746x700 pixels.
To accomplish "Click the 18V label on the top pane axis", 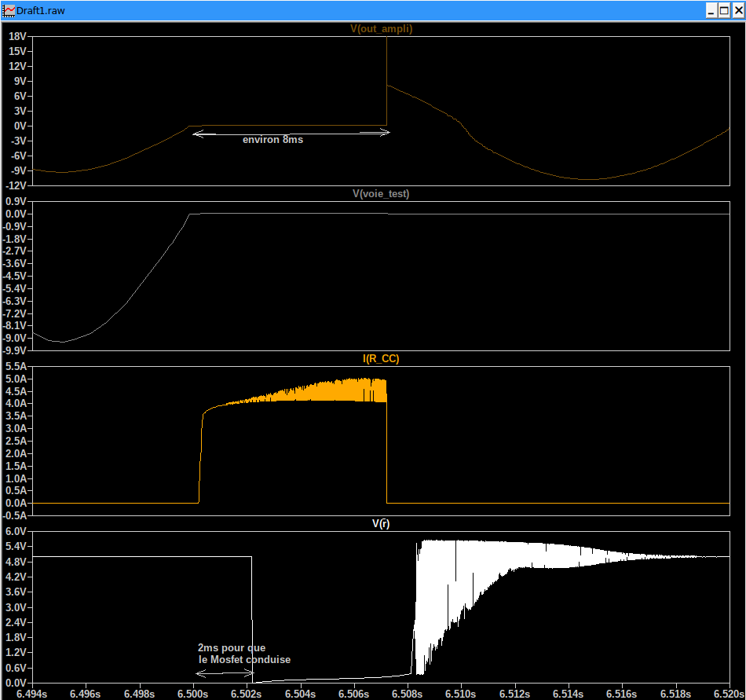I will 16,37.
